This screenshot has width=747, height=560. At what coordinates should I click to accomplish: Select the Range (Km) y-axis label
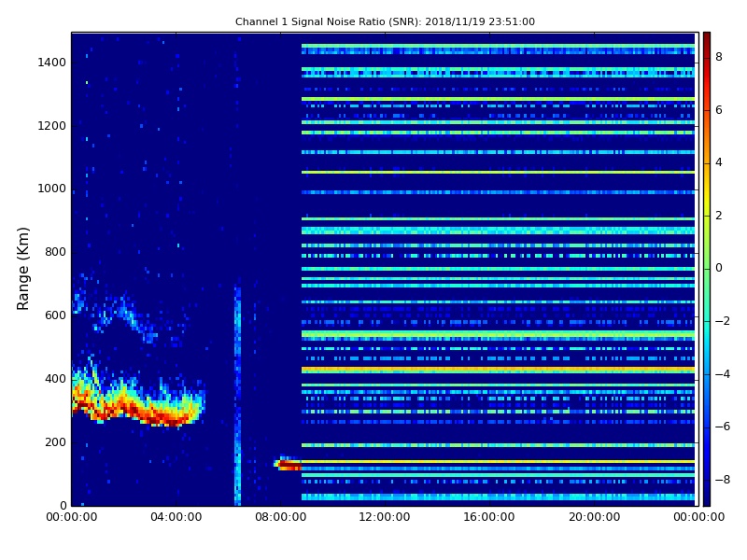[22, 269]
